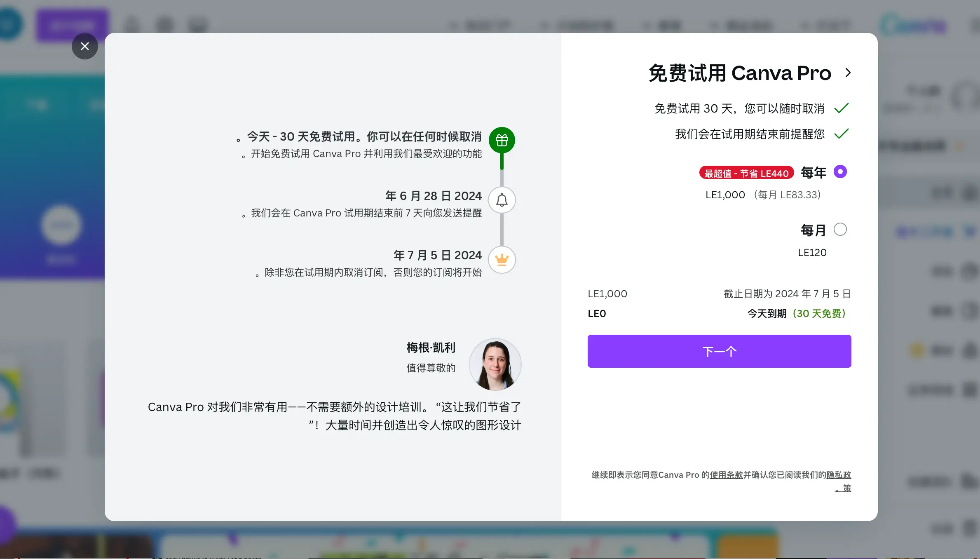
Task: Click the green gift timeline icon
Action: click(x=502, y=140)
